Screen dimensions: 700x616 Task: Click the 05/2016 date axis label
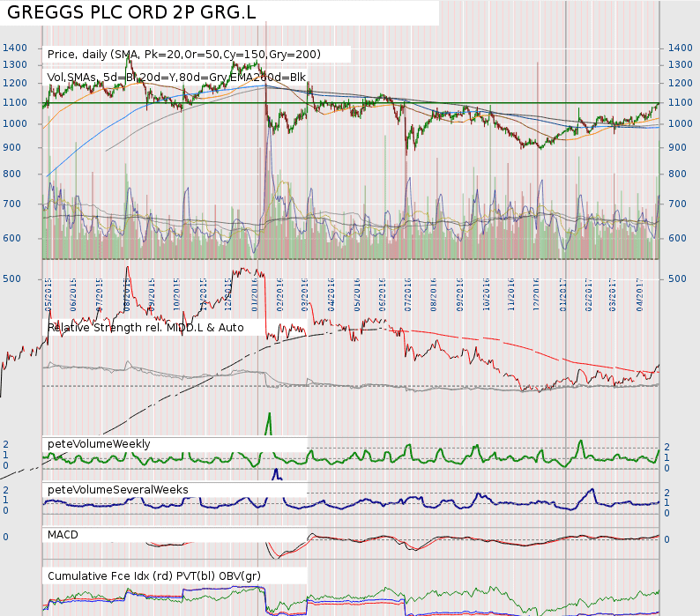[x=357, y=294]
